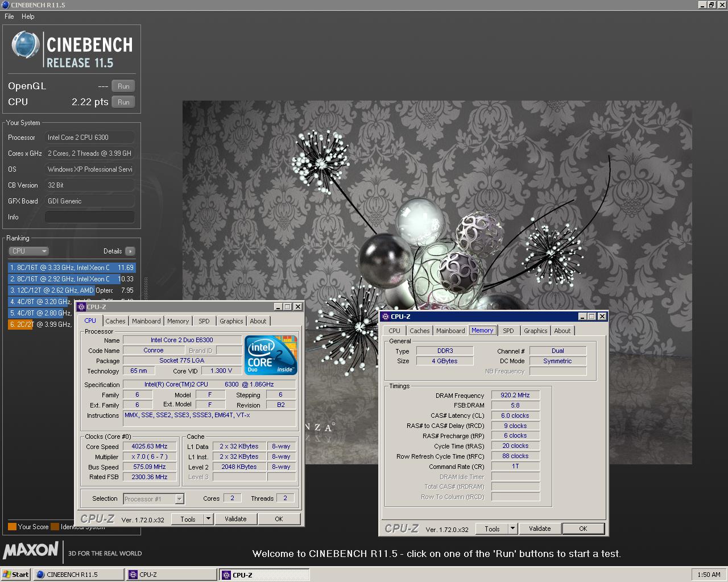Restore down the Cinebench window

point(711,5)
